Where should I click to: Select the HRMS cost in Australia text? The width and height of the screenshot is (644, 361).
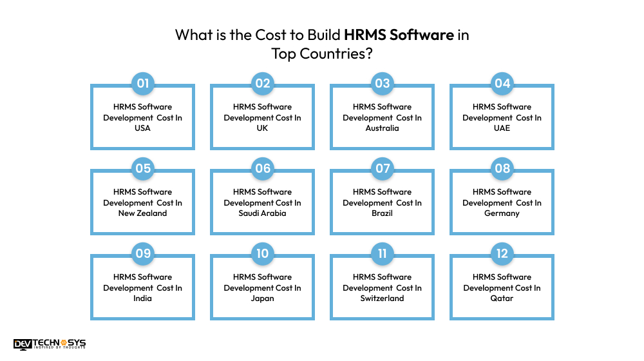(x=383, y=117)
